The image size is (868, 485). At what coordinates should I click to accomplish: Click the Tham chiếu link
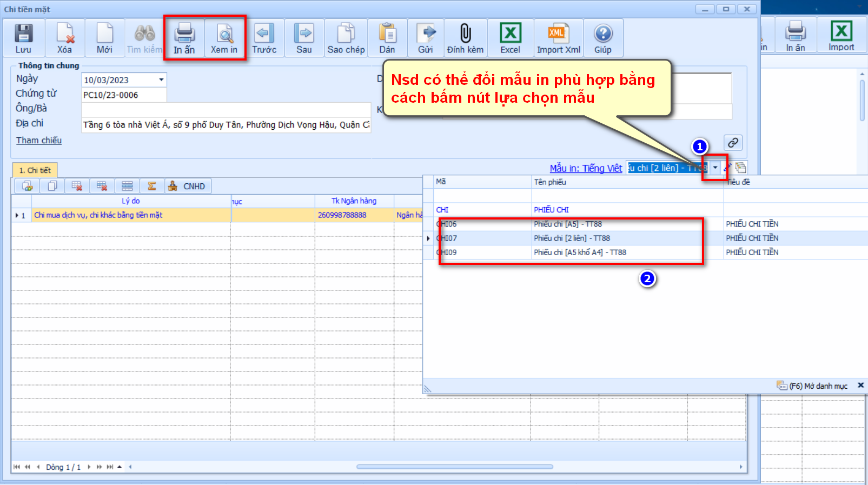39,141
